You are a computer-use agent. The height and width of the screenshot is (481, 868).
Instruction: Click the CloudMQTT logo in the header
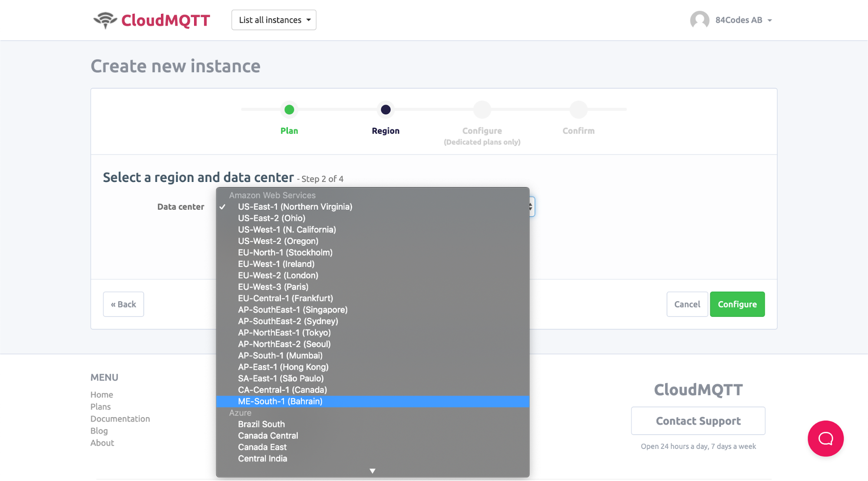point(152,20)
